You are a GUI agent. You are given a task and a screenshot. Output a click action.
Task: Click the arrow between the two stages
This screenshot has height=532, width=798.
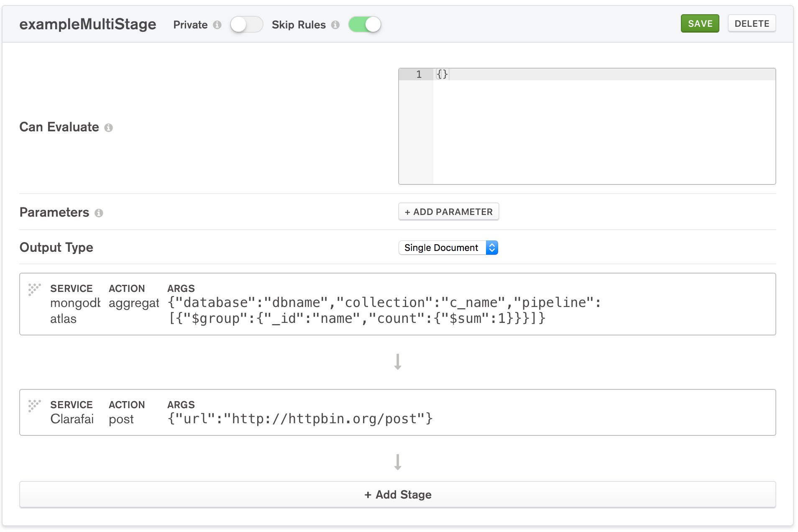[397, 361]
